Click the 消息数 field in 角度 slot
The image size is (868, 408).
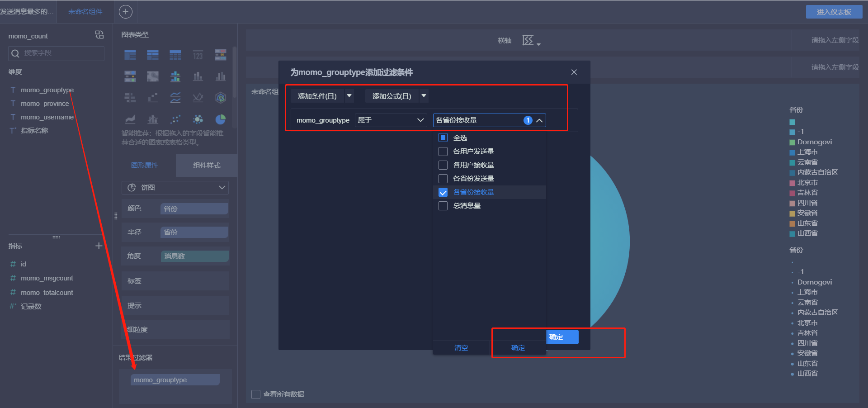[x=195, y=256]
